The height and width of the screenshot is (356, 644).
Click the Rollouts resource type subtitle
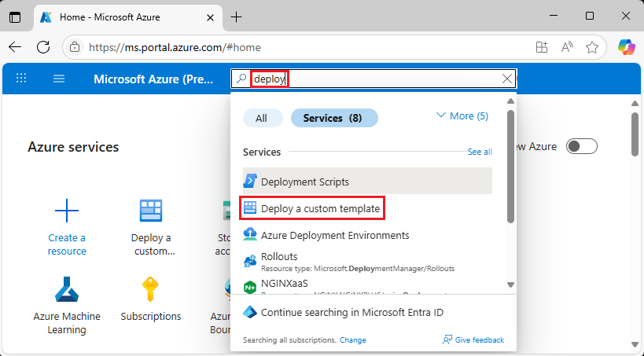click(358, 269)
